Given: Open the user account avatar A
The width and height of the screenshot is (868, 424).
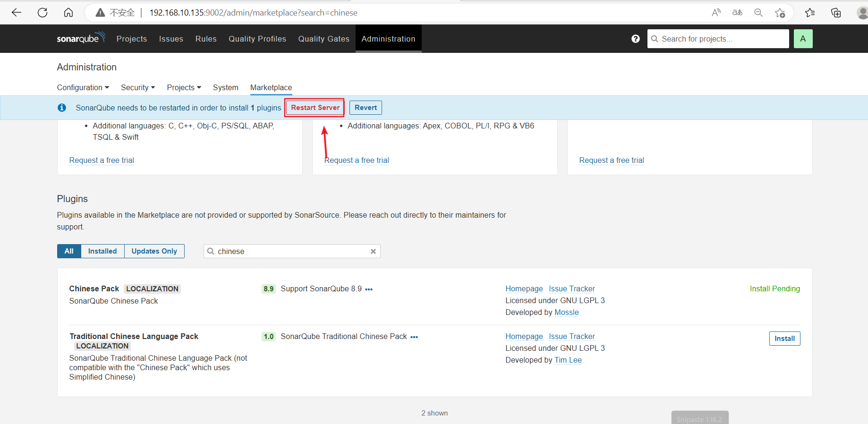Looking at the screenshot, I should 803,39.
